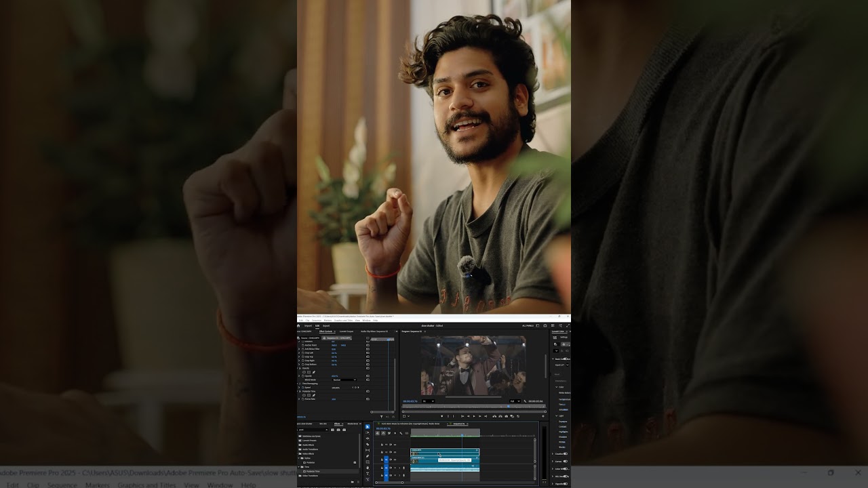Reset the Frame Rate parameter
The width and height of the screenshot is (868, 488).
[368, 399]
